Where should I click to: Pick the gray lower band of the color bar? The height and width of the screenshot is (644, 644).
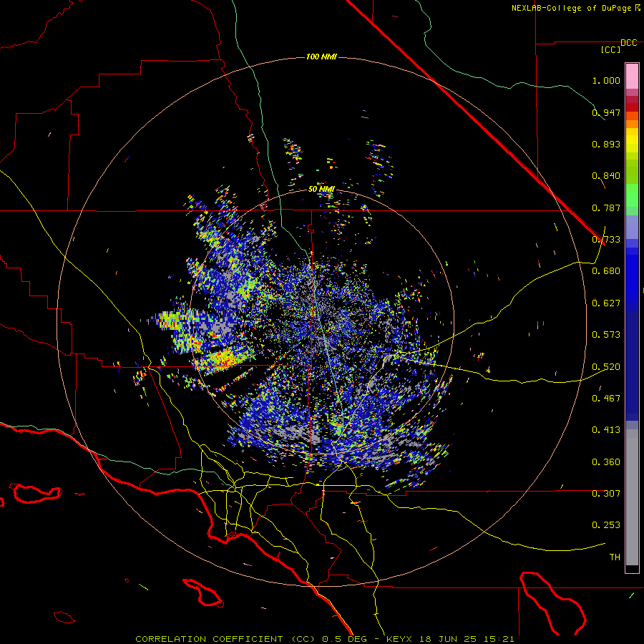pyautogui.click(x=632, y=497)
